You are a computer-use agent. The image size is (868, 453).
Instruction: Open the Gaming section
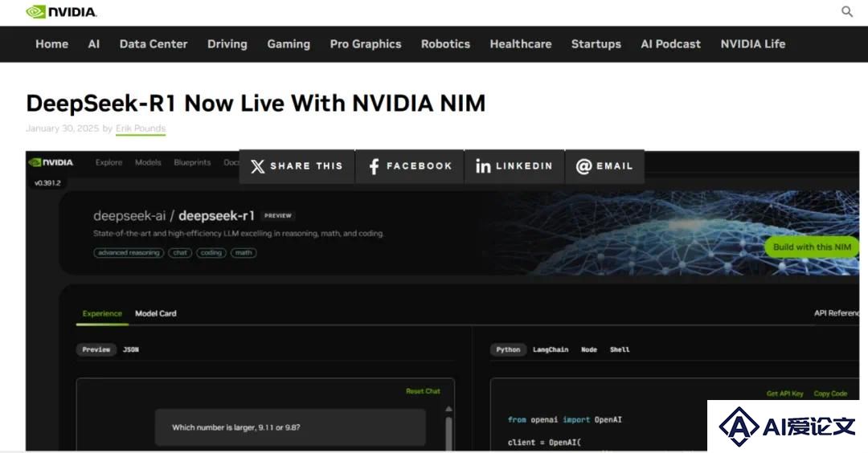point(289,43)
